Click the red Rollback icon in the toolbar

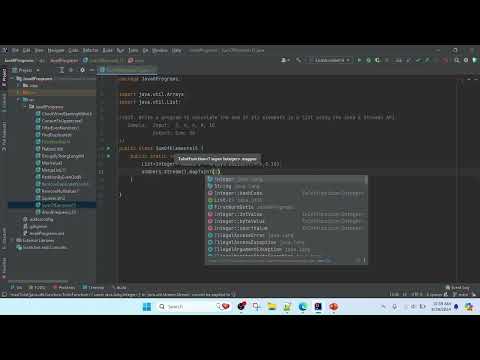[444, 60]
